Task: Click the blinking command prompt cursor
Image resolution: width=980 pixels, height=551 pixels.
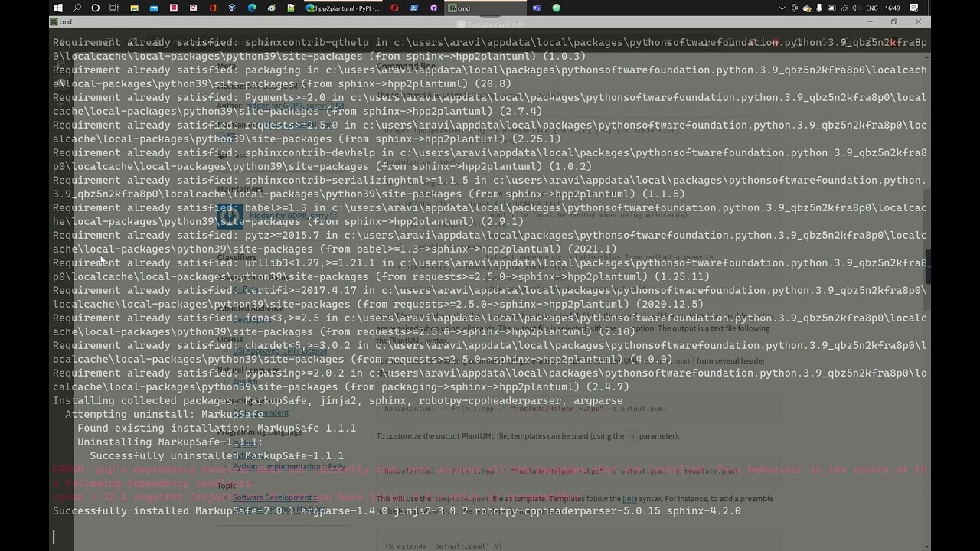Action: (x=54, y=537)
